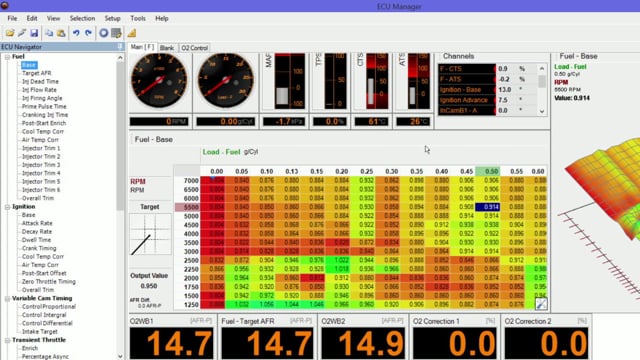Open the File menu

(x=12, y=18)
